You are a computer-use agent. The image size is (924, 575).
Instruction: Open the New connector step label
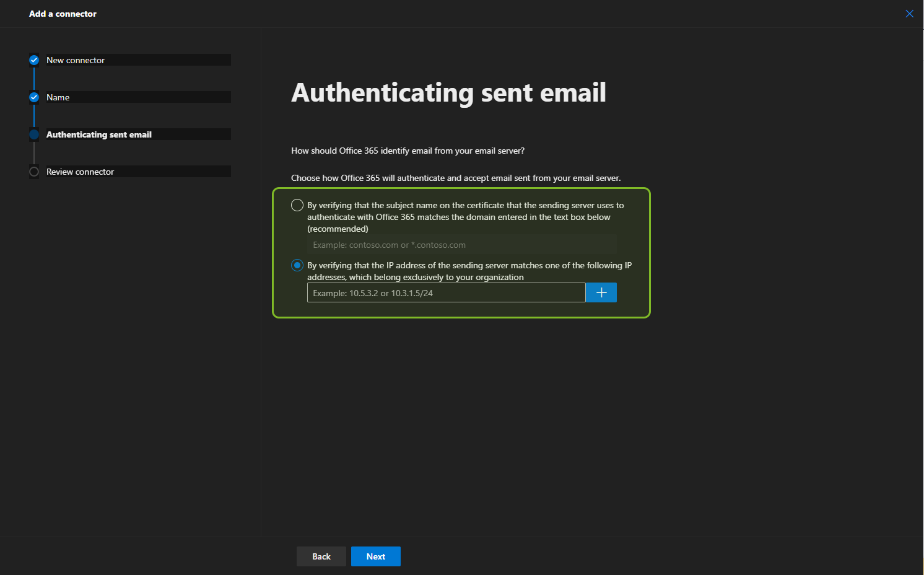coord(76,60)
